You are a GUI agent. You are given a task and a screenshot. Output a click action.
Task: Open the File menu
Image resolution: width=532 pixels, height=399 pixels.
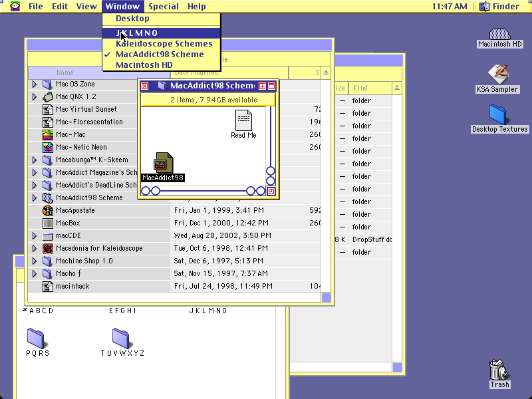[36, 7]
